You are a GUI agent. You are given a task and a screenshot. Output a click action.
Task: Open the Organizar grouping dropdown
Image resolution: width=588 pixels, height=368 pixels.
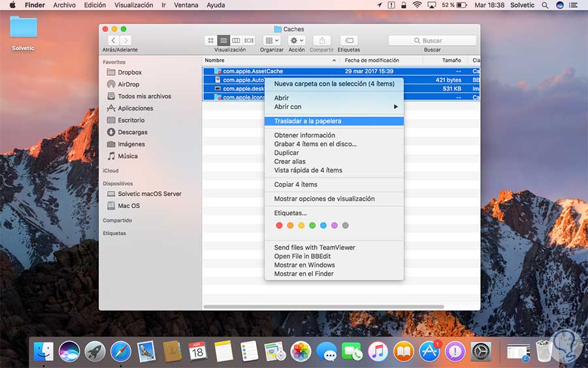tap(272, 40)
